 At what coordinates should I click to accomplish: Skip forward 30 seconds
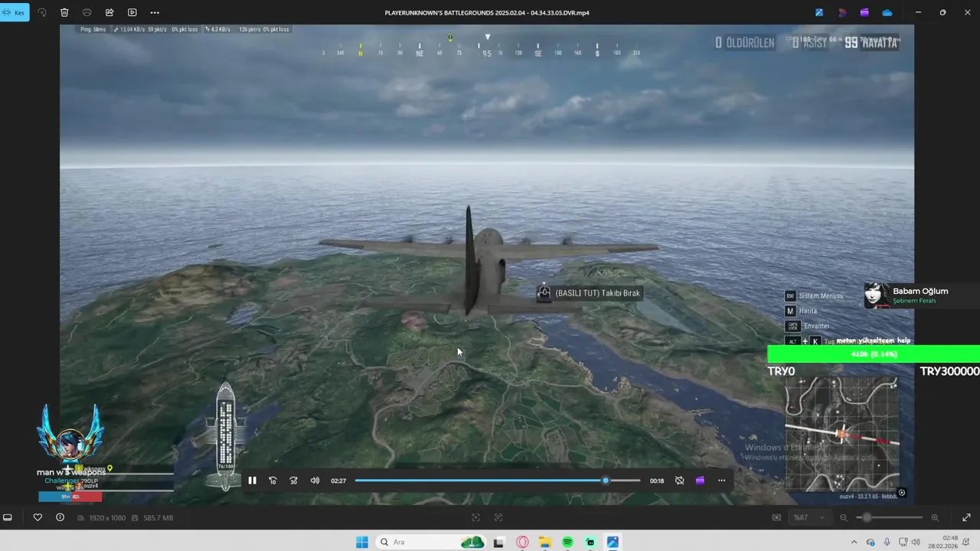click(293, 481)
